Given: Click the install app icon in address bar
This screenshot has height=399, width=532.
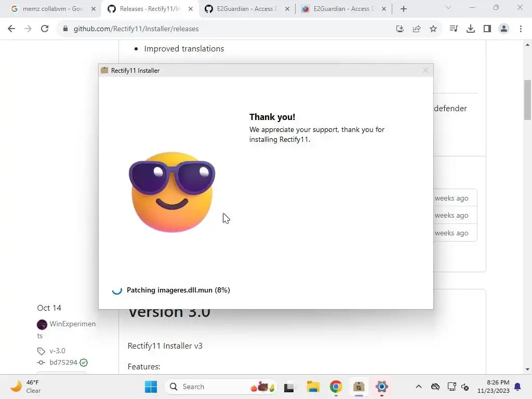Looking at the screenshot, I should pyautogui.click(x=400, y=29).
